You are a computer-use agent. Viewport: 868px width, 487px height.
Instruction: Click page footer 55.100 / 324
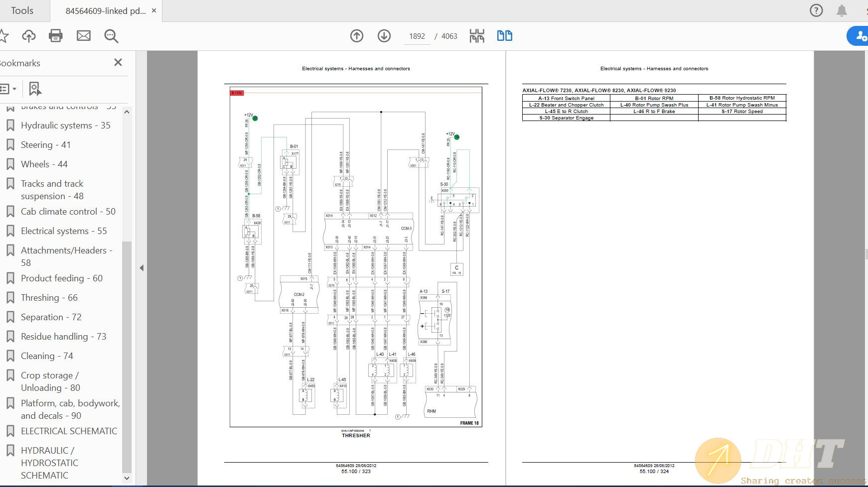point(654,471)
